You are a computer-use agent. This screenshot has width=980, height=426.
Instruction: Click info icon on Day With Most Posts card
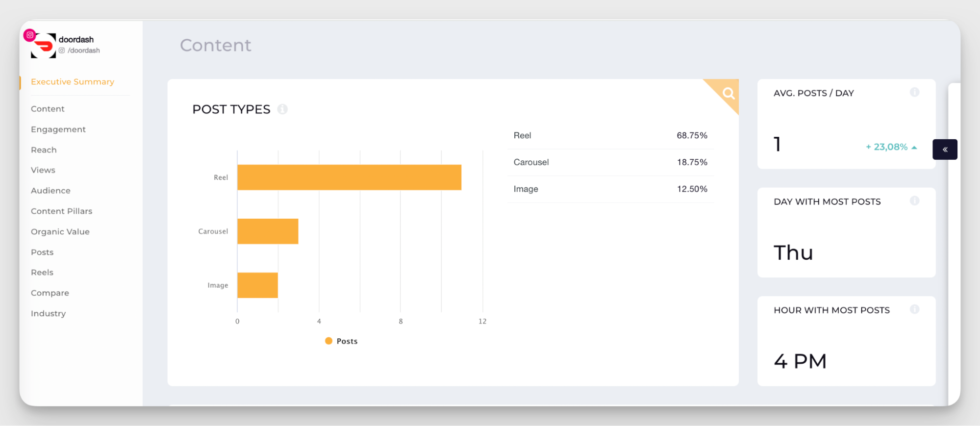[914, 201]
